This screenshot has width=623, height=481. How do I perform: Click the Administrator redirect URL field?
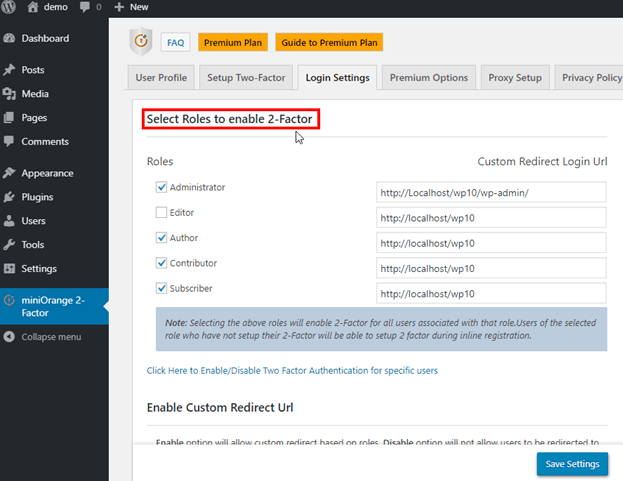pyautogui.click(x=491, y=192)
